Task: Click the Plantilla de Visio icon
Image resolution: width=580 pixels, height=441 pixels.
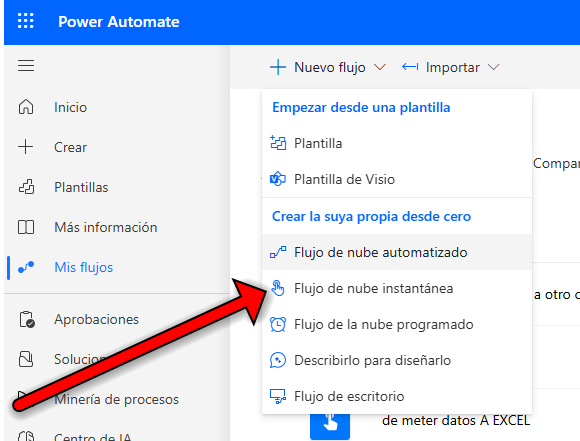Action: [278, 179]
